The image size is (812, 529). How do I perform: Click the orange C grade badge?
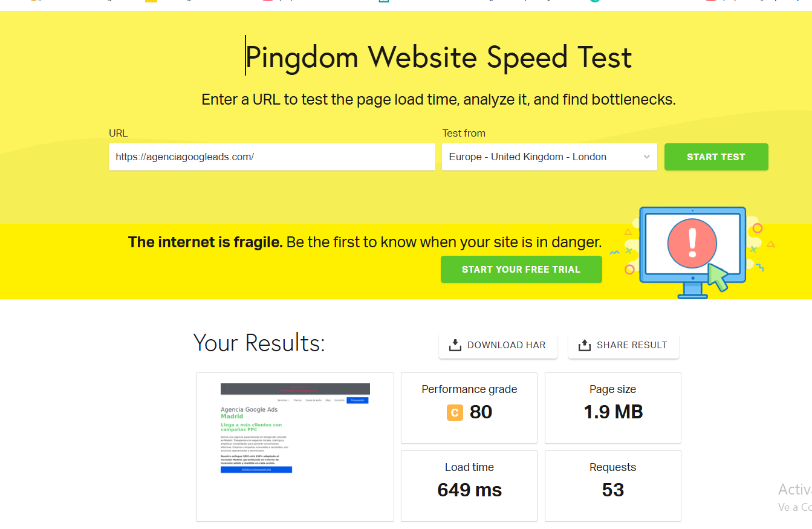pyautogui.click(x=455, y=413)
